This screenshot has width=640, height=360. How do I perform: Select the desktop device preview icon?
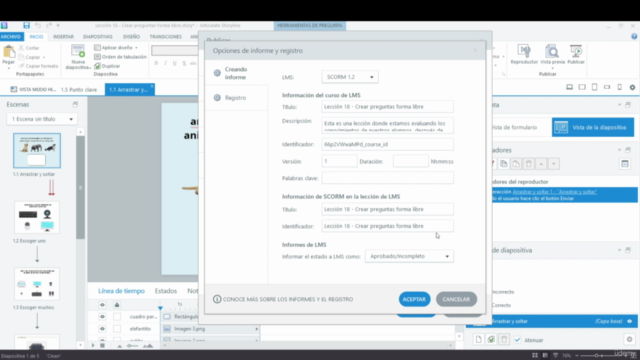click(x=569, y=87)
